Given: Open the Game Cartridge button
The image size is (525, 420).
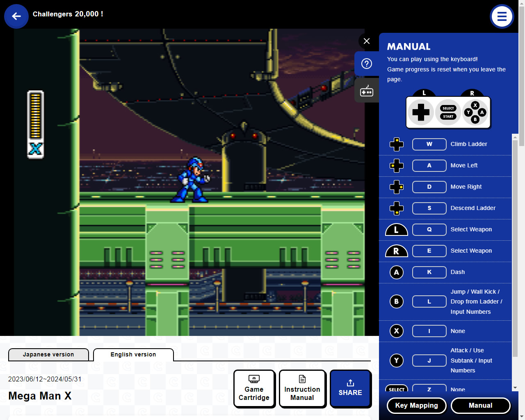Looking at the screenshot, I should pos(254,389).
